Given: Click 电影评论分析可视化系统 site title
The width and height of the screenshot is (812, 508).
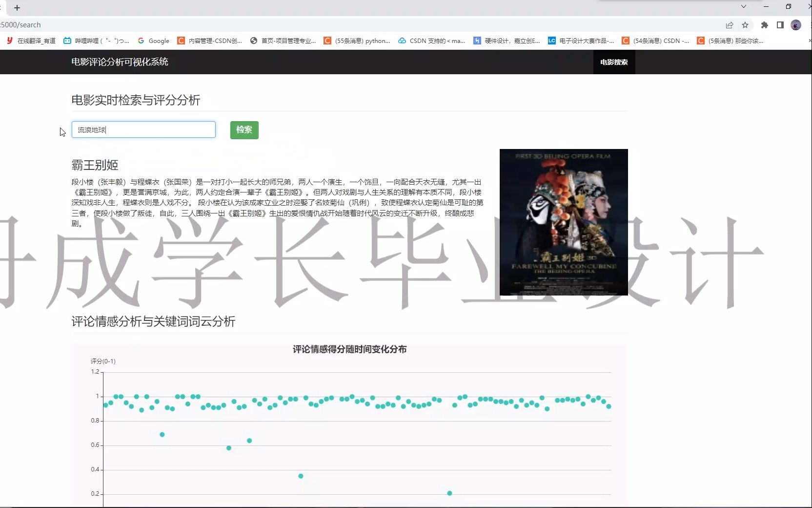Looking at the screenshot, I should click(120, 62).
